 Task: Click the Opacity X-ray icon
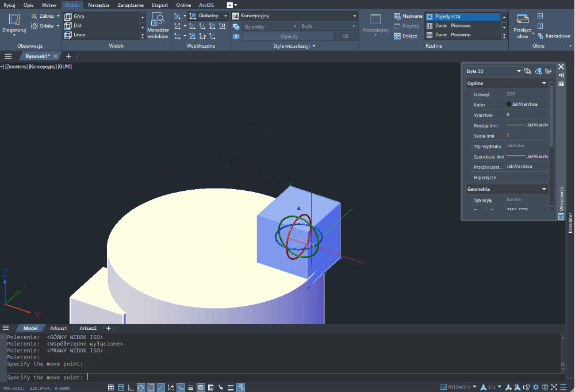pos(236,36)
